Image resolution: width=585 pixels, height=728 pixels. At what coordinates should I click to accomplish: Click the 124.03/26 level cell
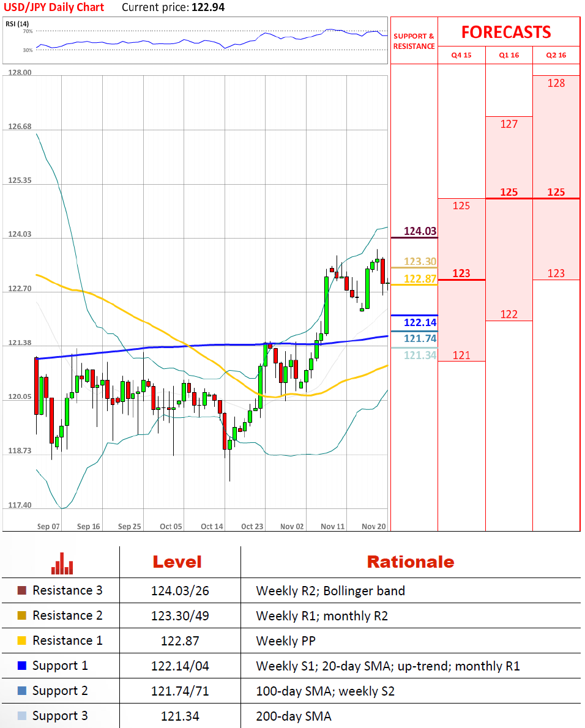(x=180, y=590)
